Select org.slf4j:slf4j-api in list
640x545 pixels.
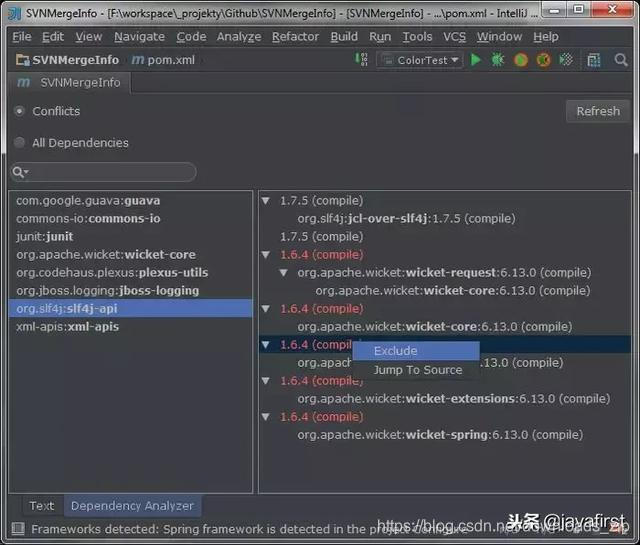(x=131, y=309)
